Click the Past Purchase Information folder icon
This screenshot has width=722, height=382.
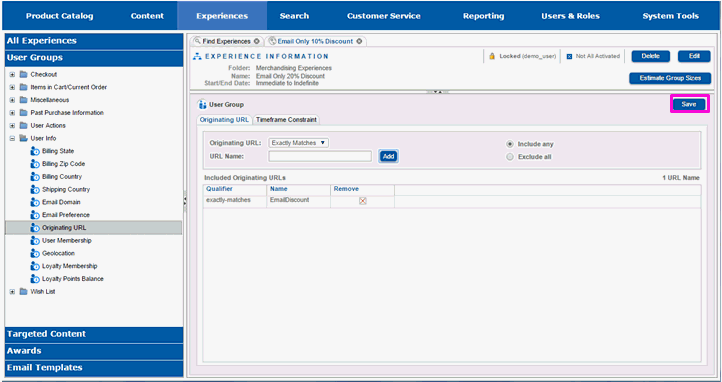23,113
